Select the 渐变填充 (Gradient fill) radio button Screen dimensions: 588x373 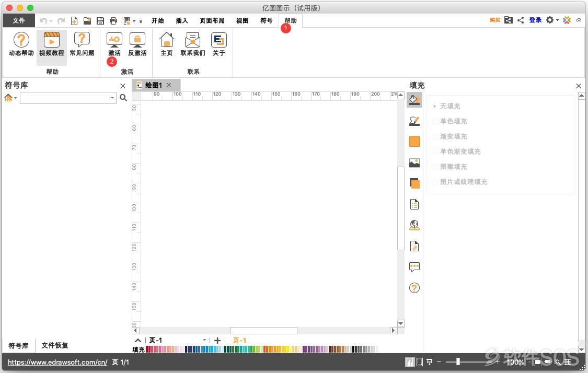click(435, 136)
